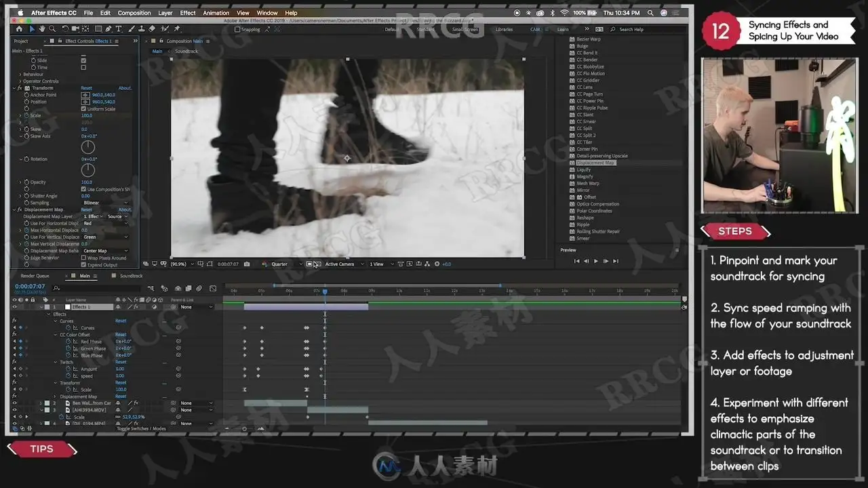The width and height of the screenshot is (868, 488).
Task: Open the Active Camera dropdown
Action: (x=344, y=264)
